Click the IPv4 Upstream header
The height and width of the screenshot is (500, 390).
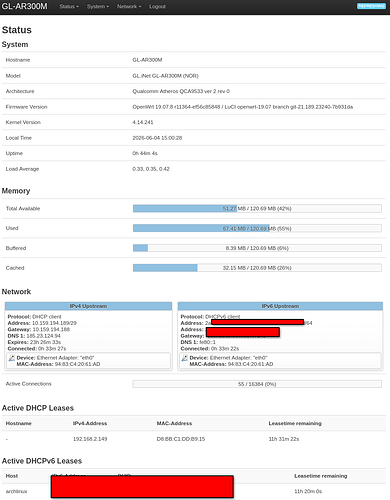[88, 306]
